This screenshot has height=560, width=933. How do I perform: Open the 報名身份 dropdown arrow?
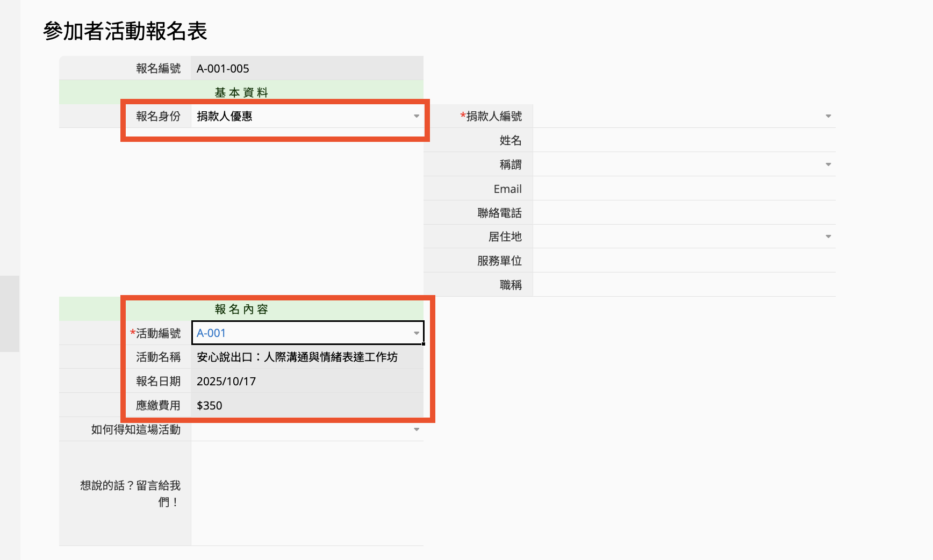[x=416, y=116]
